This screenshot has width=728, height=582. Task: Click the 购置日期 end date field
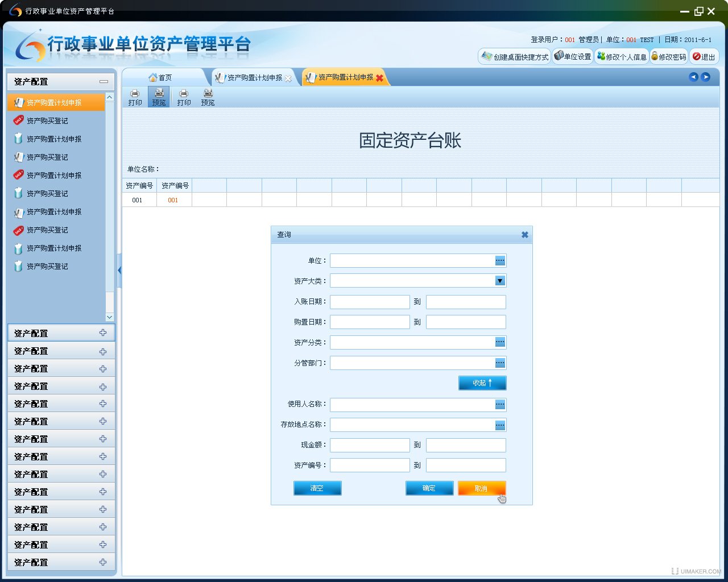pyautogui.click(x=466, y=322)
